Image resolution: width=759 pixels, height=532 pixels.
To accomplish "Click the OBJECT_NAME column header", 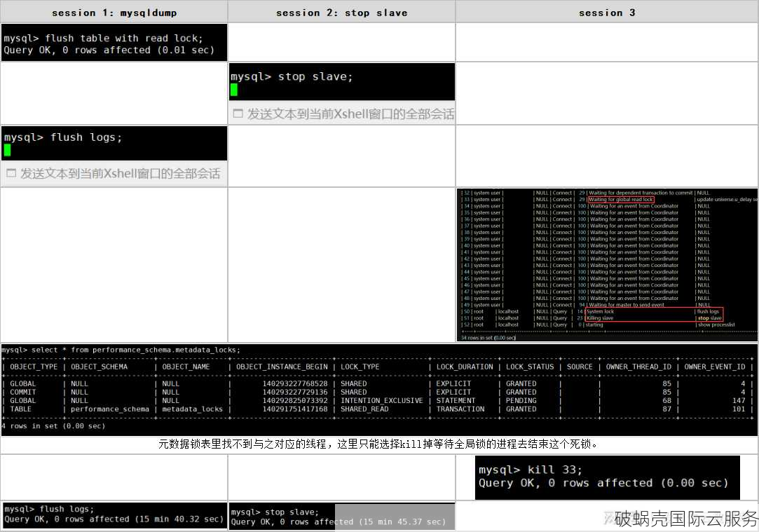I will pos(186,367).
